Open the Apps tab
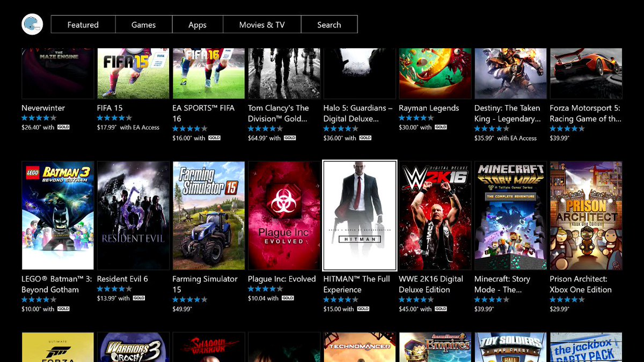Viewport: 644px width, 362px height. (197, 25)
